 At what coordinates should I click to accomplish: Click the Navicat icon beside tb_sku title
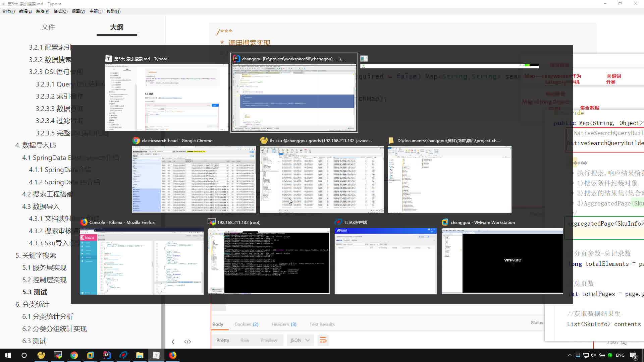[264, 140]
